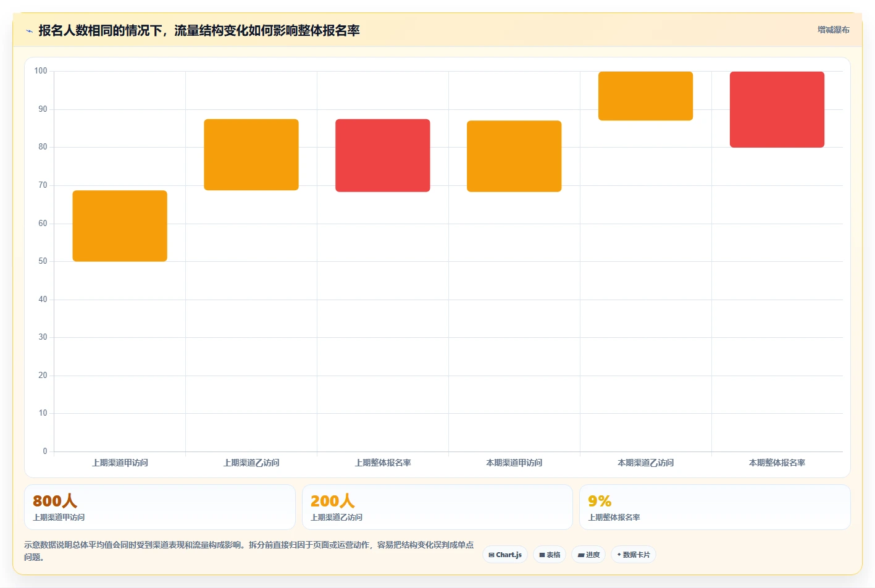875x588 pixels.
Task: Click the 100 y-axis tick label
Action: (41, 71)
